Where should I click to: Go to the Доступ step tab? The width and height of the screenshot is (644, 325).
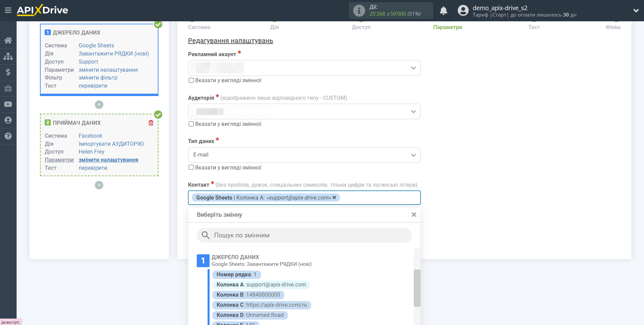pyautogui.click(x=361, y=27)
